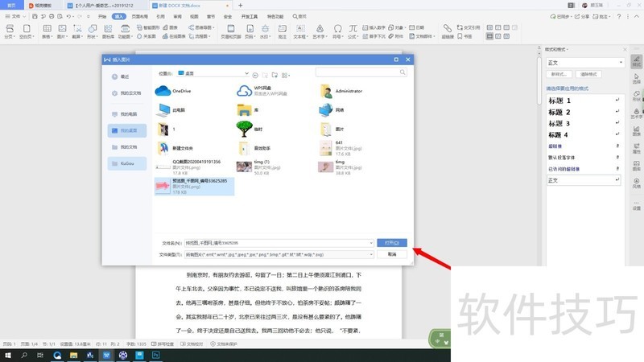The width and height of the screenshot is (644, 362).
Task: Open the 图库 gallery sidebar icon
Action: click(636, 166)
